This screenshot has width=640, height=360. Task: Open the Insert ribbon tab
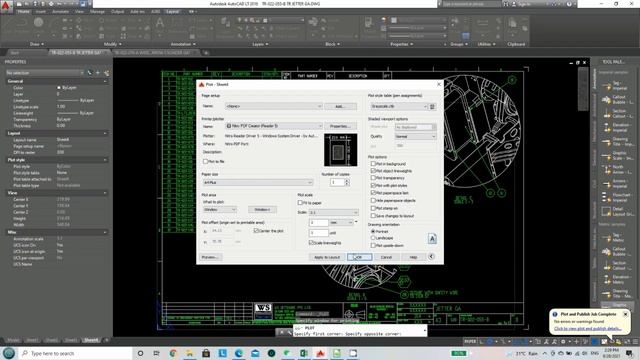click(40, 11)
